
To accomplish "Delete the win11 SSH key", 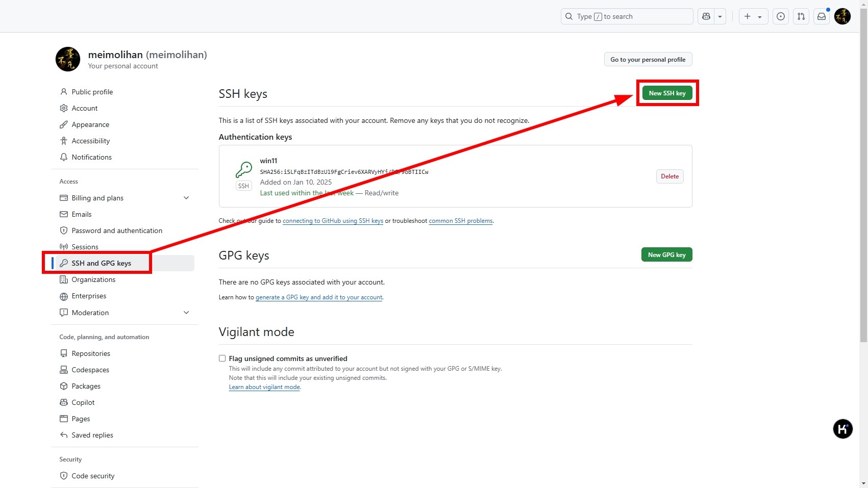I will (669, 176).
